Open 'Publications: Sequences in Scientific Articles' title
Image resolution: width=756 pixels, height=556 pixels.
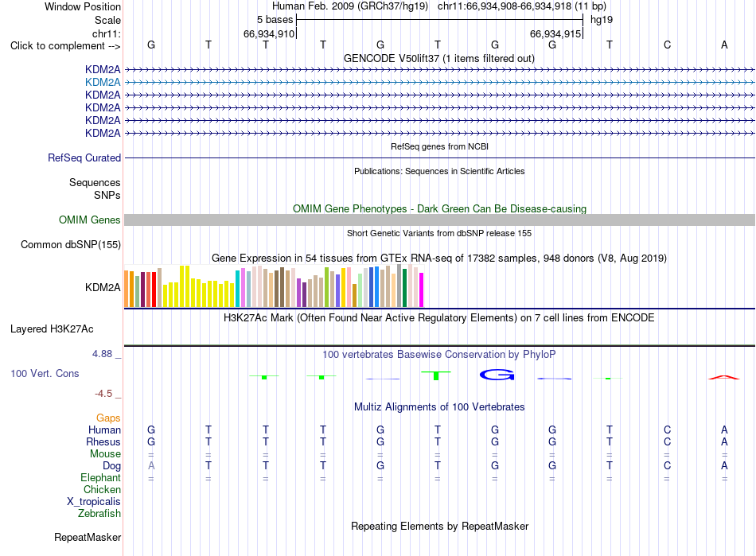tap(439, 171)
